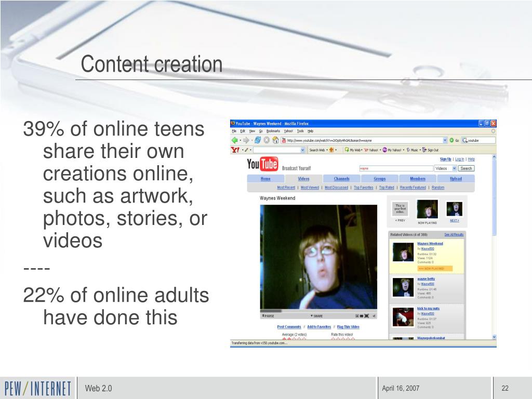Viewport: 532px width, 399px height.
Task: Expand the SHARE menu in video player
Action: 316,316
